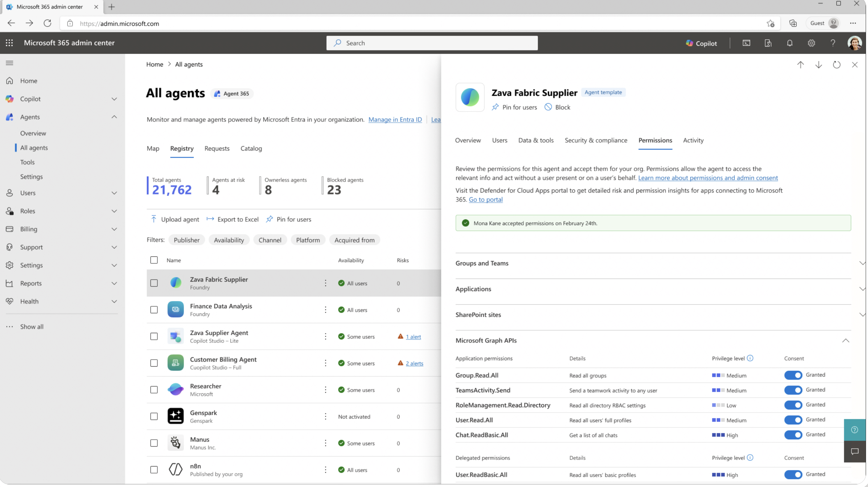Click the Privilege level info icon for Delegated permissions
Image resolution: width=868 pixels, height=487 pixels.
pos(750,458)
